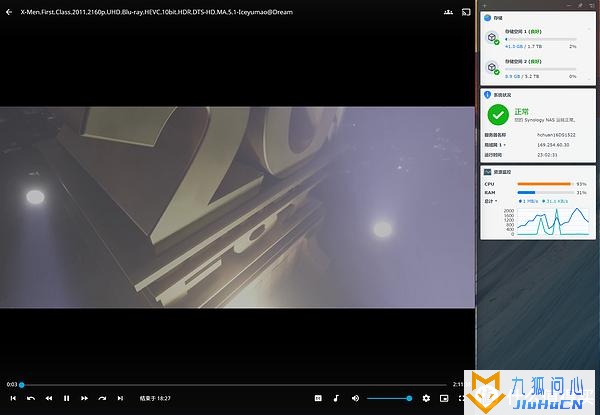Click the replay-backward curved arrow button
This screenshot has height=415, width=600.
tap(31, 398)
